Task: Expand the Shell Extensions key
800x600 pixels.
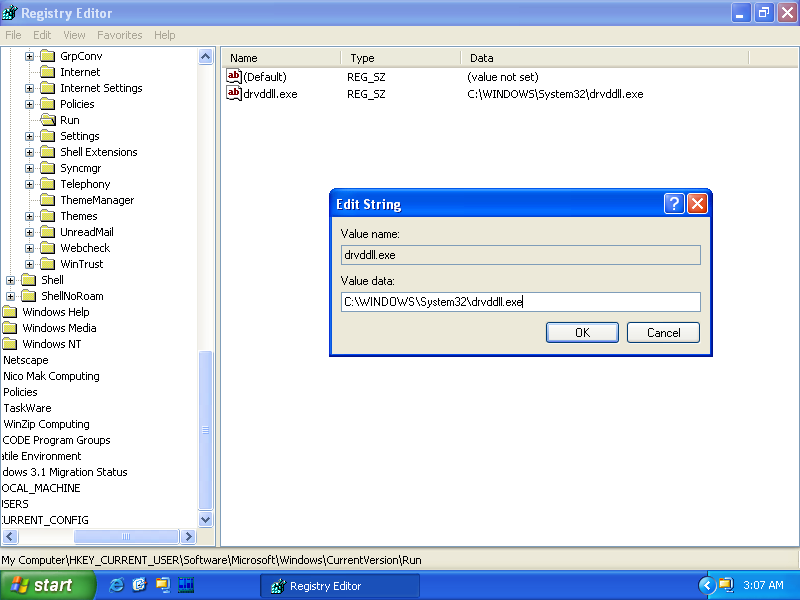Action: [x=30, y=152]
